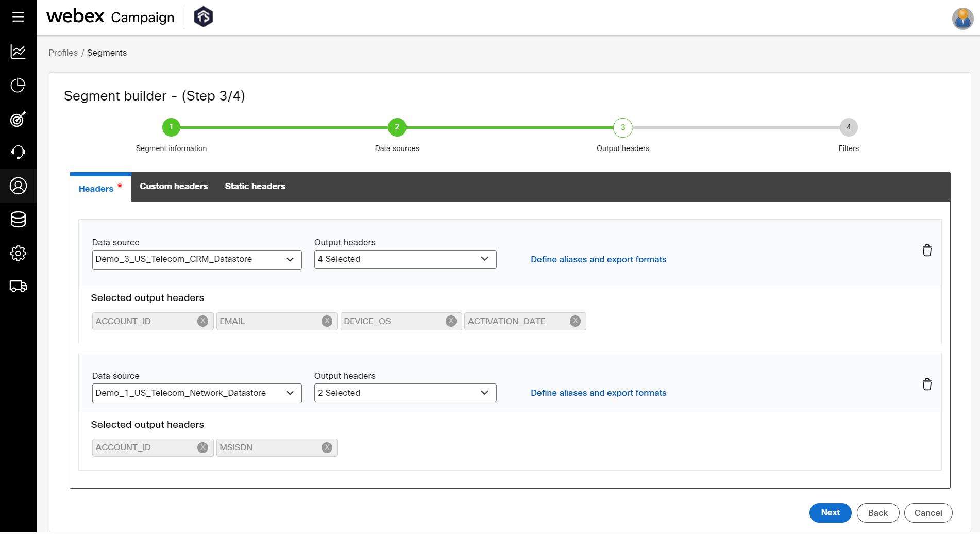
Task: Switch to the Static headers tab
Action: tap(255, 186)
